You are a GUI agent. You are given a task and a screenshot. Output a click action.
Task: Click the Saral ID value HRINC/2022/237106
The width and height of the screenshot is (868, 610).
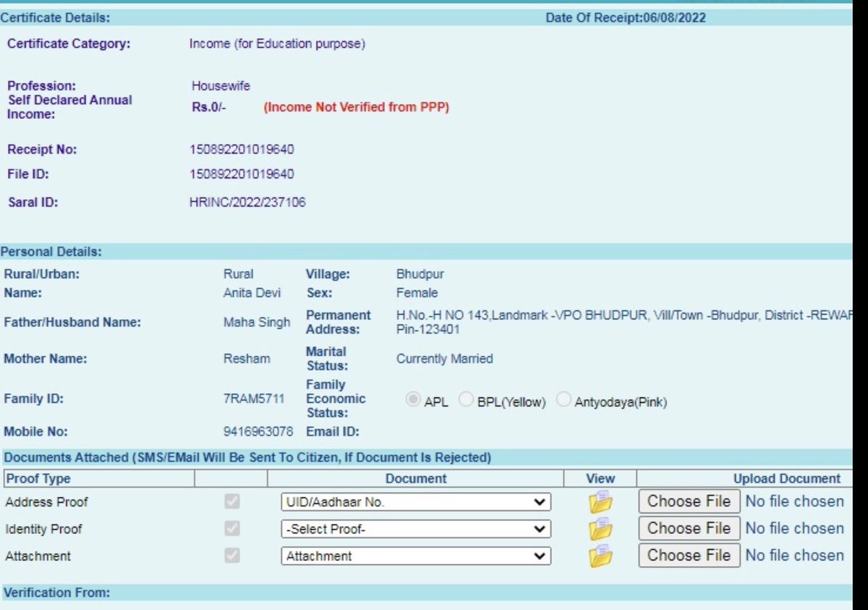(x=247, y=203)
